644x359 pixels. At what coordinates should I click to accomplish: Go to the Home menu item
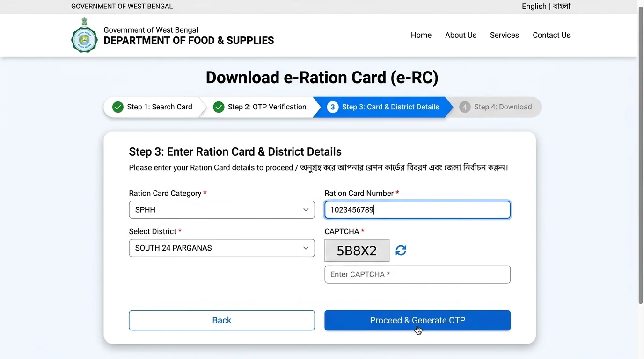coord(421,35)
